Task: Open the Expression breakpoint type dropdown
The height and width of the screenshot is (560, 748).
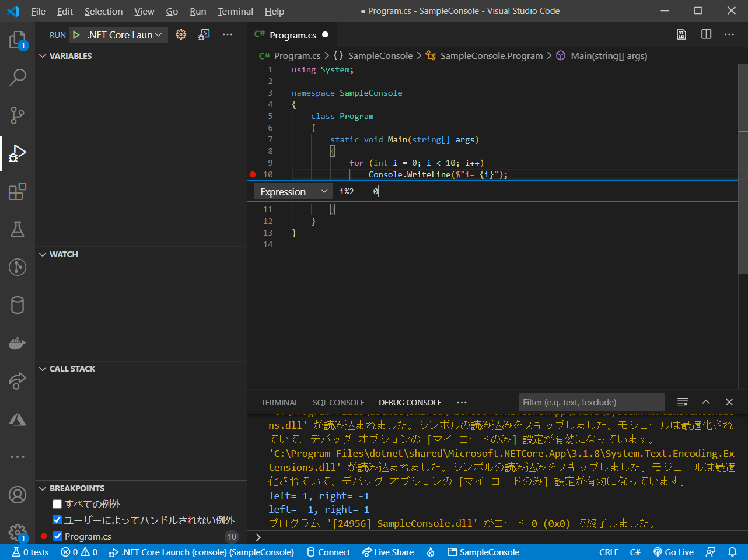Action: [x=293, y=191]
